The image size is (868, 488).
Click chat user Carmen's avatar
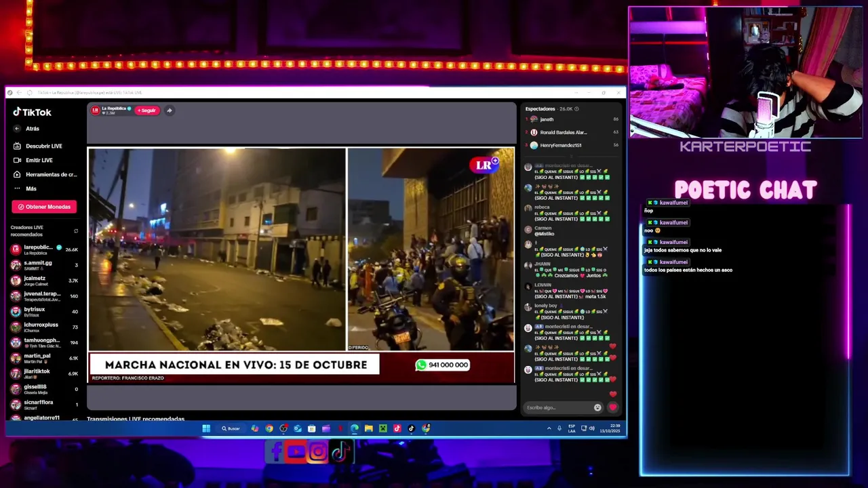[528, 230]
